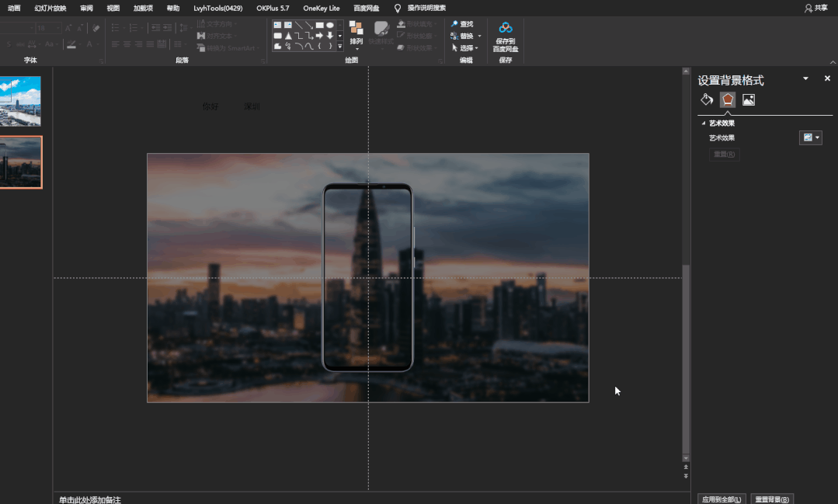Click the Share (共享) icon
The height and width of the screenshot is (504, 838).
click(x=808, y=8)
